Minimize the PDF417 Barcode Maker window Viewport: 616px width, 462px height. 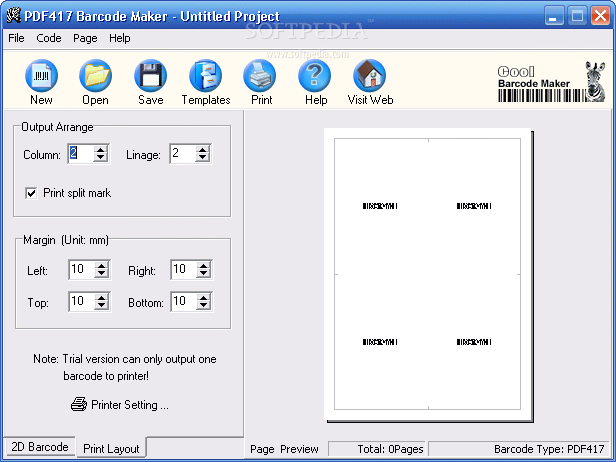(x=554, y=16)
